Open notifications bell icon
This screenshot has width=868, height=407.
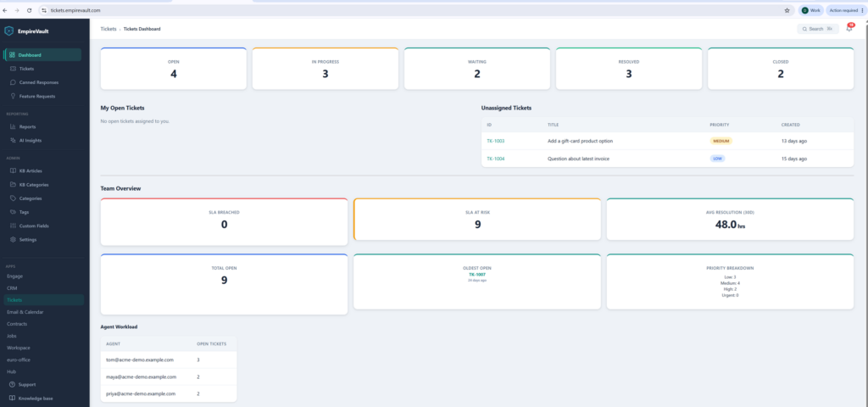click(849, 29)
